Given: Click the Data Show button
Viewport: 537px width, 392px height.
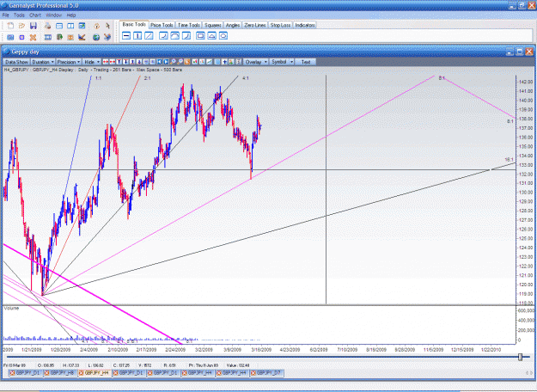Looking at the screenshot, I should (16, 62).
